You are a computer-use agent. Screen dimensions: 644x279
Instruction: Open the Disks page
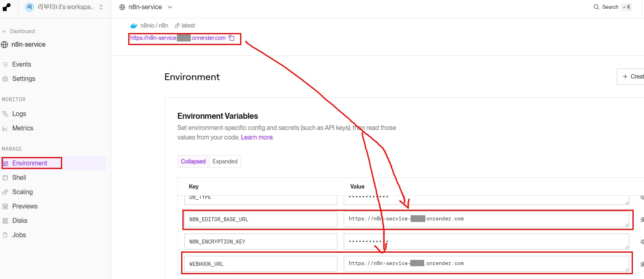point(20,220)
